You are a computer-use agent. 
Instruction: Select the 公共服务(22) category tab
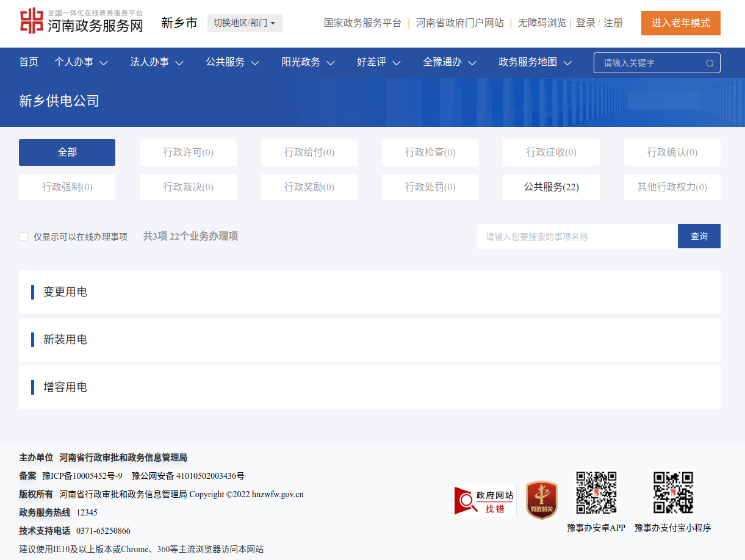(x=551, y=187)
